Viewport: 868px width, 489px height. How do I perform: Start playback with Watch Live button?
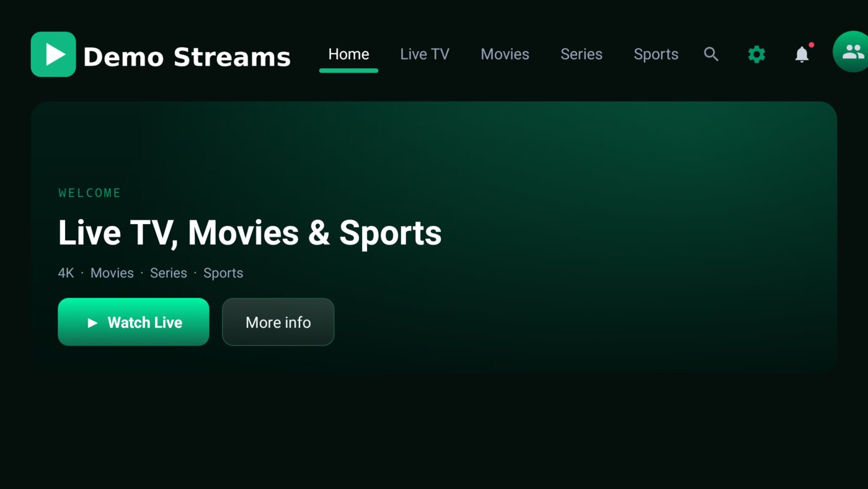click(x=133, y=322)
